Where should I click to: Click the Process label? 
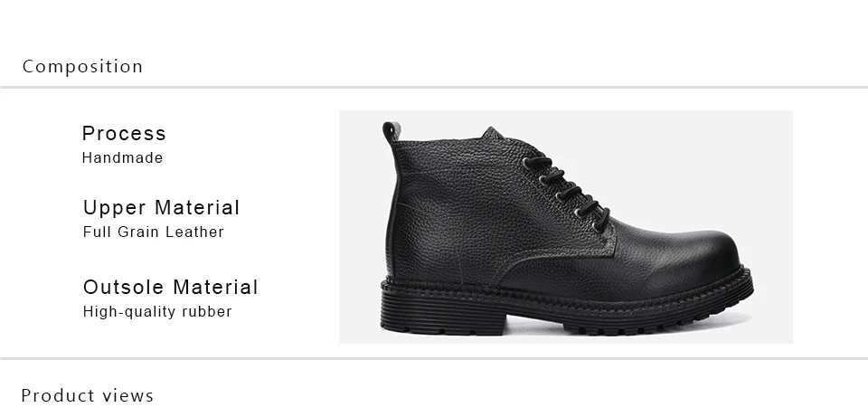(x=124, y=133)
